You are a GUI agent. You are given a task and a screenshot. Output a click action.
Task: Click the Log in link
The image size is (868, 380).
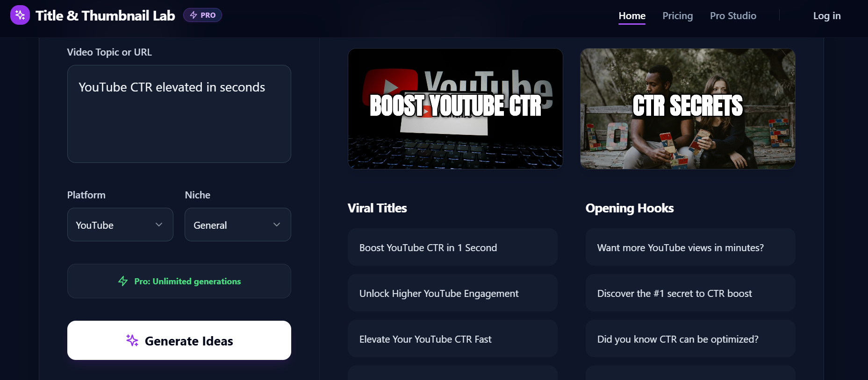827,16
